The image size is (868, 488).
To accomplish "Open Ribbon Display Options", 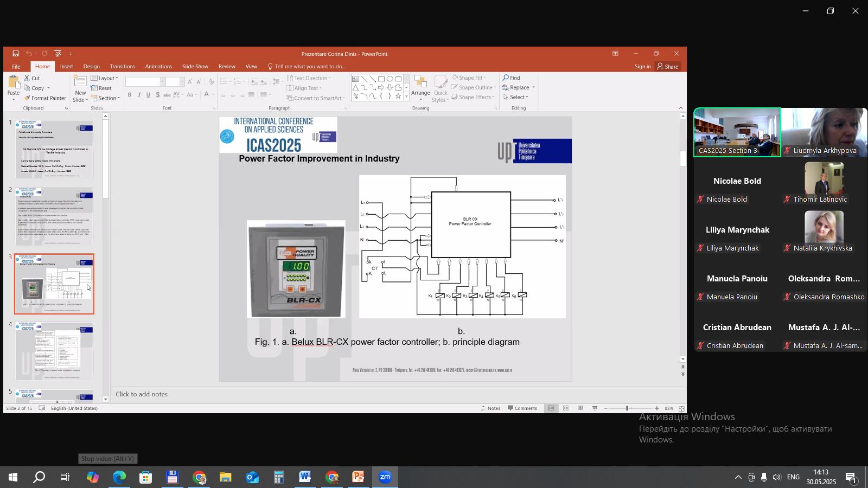I will click(615, 54).
